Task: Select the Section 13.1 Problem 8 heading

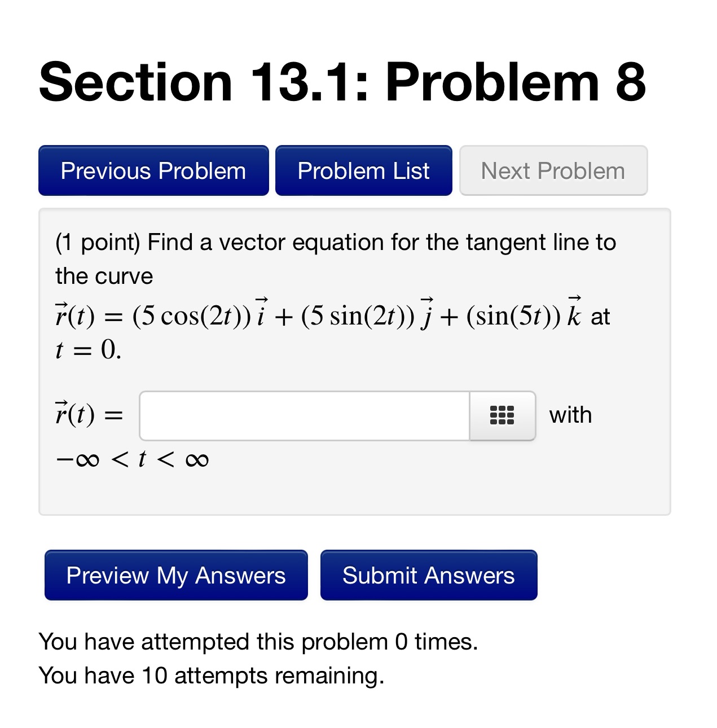Action: click(x=341, y=82)
